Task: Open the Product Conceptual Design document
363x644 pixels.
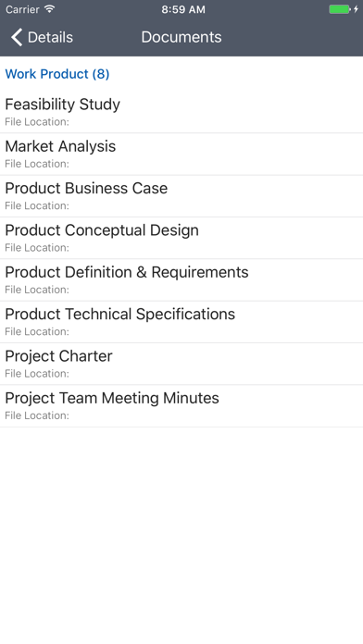Action: 181,238
